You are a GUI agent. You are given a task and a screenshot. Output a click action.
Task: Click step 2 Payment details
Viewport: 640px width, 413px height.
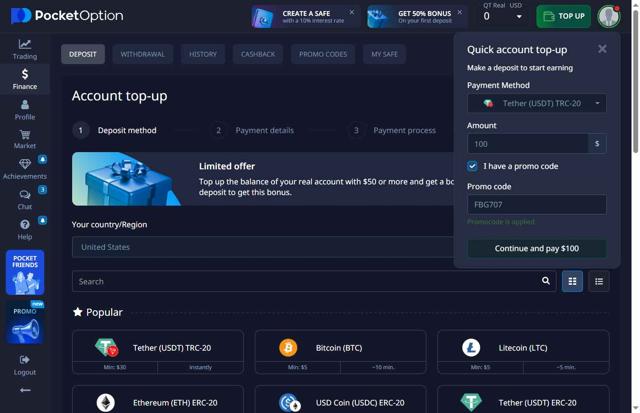tap(253, 131)
